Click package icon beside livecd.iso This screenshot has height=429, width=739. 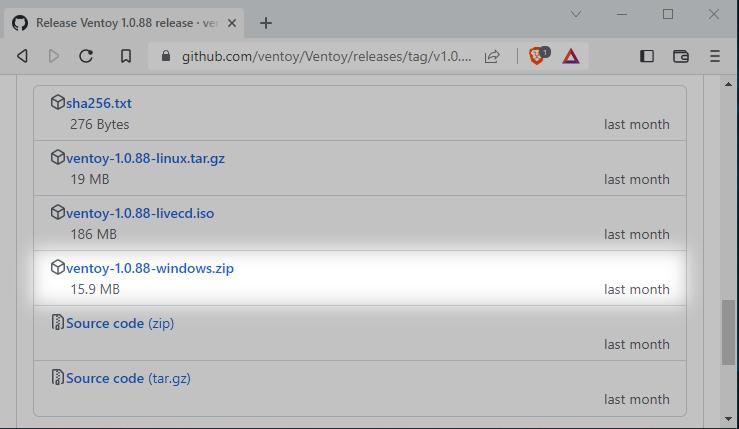[57, 212]
